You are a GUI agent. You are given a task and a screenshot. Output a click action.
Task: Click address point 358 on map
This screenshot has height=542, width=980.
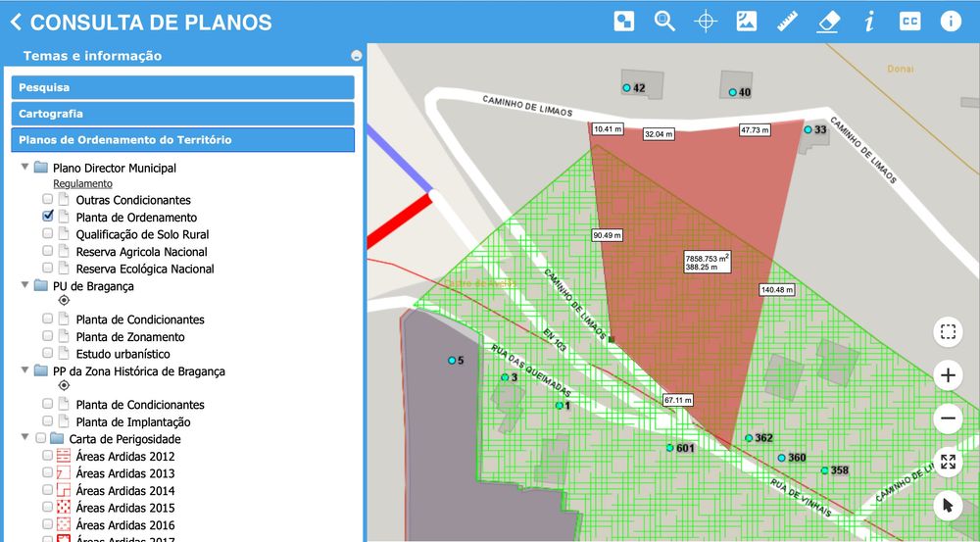(824, 470)
